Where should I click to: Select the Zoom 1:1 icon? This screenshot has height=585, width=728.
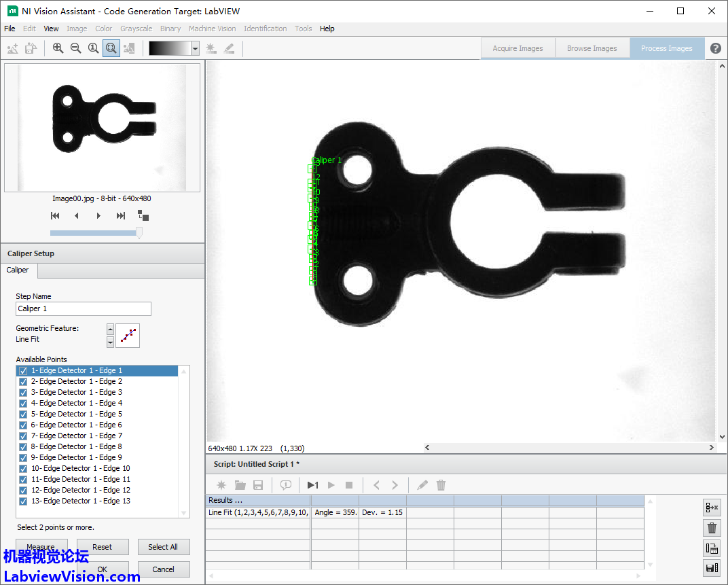(94, 48)
